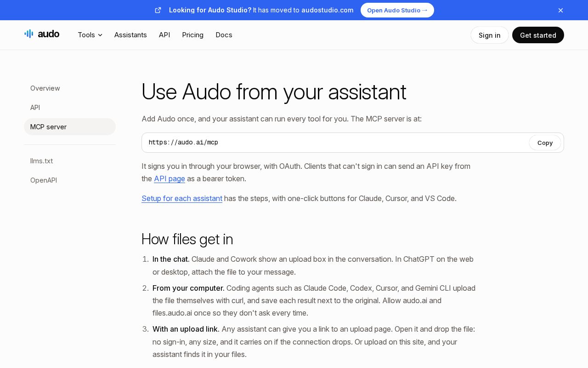Click the Sign in button

click(490, 35)
